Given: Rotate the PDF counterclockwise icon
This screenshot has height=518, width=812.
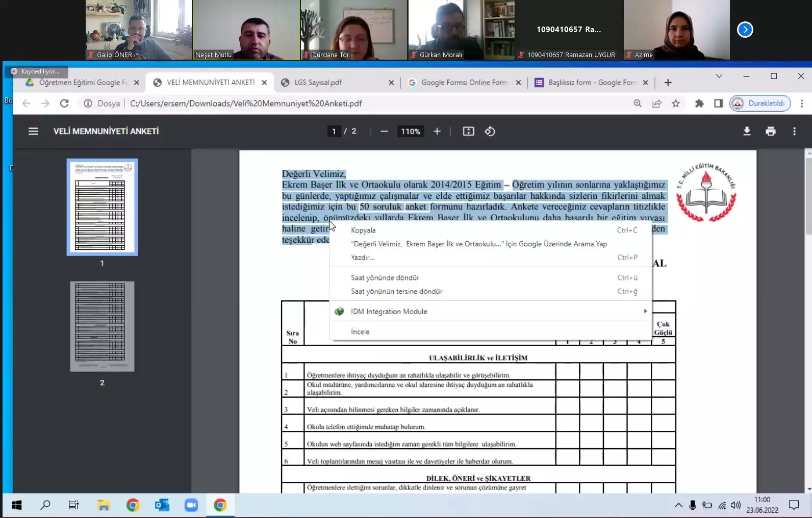Looking at the screenshot, I should pos(490,132).
